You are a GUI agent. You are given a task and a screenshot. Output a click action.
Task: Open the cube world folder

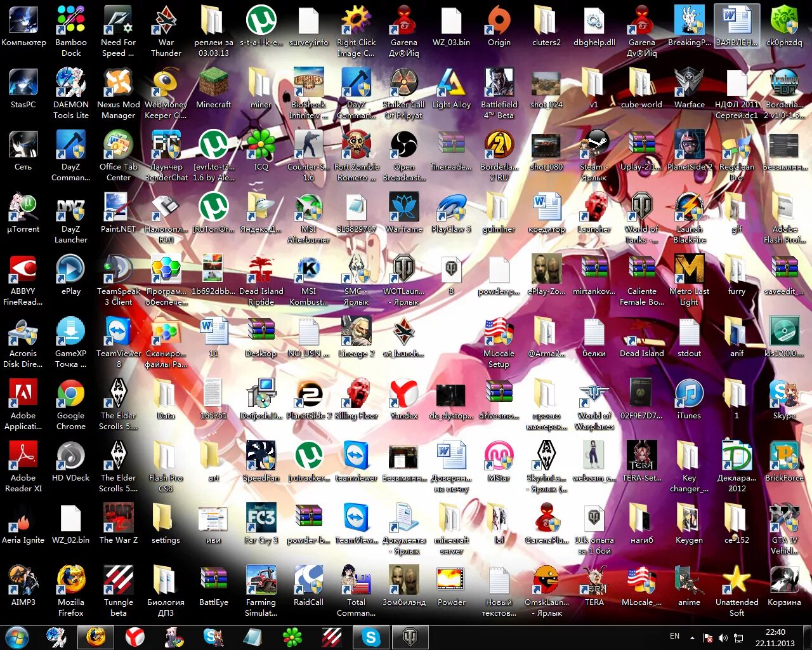click(x=642, y=88)
